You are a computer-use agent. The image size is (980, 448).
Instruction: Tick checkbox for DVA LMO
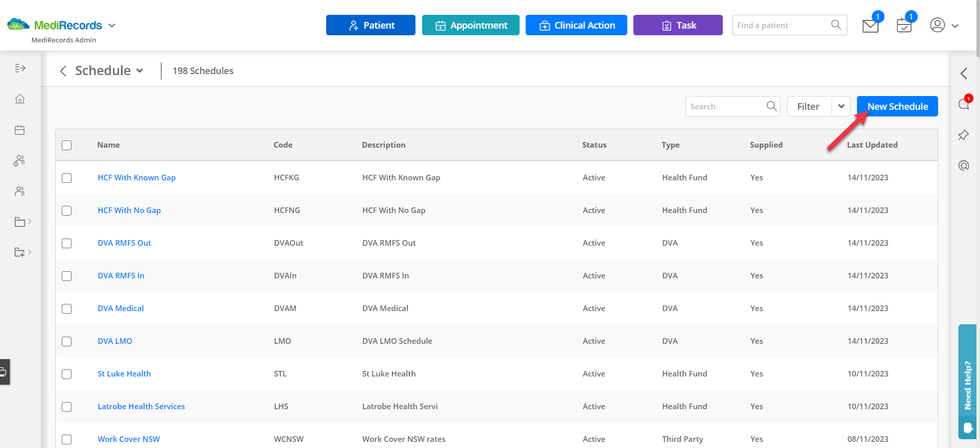(x=67, y=341)
